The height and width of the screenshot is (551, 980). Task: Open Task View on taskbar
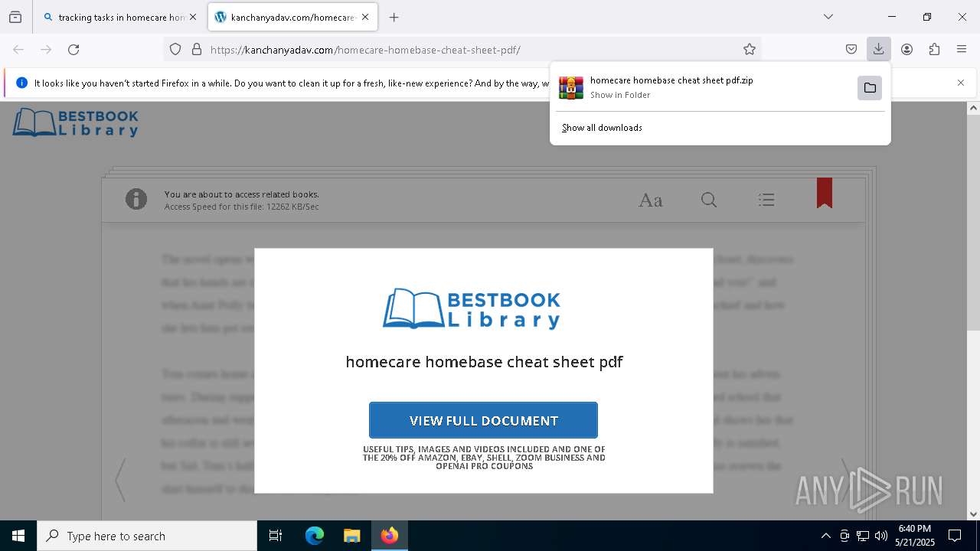[x=276, y=536]
